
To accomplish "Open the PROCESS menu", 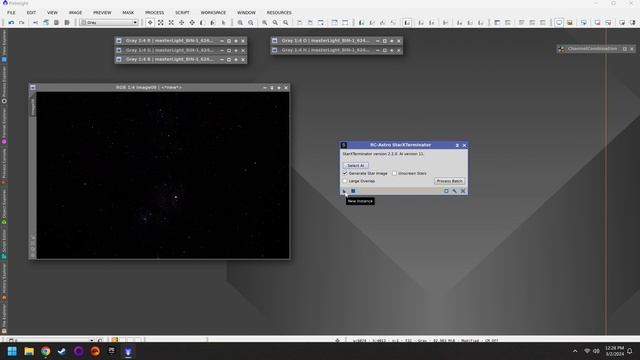I will pos(155,13).
